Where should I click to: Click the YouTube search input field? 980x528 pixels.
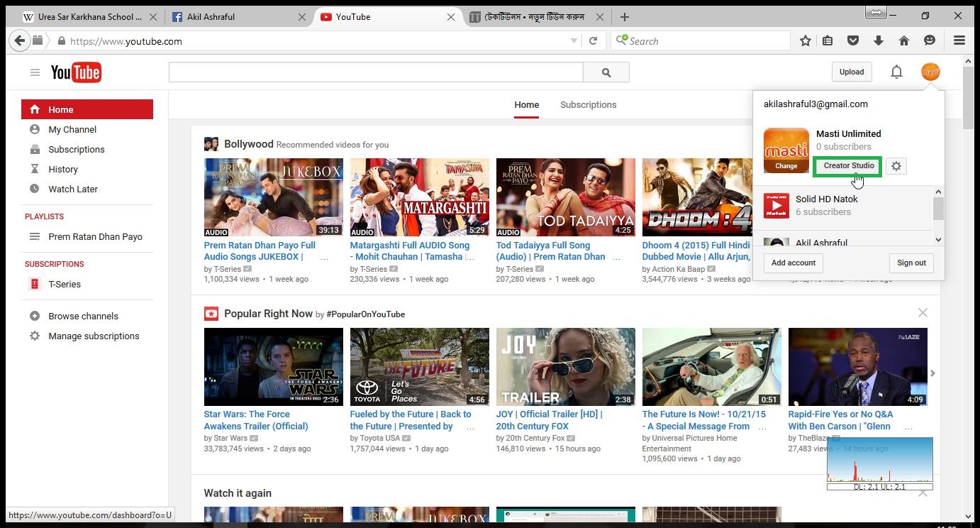click(376, 72)
